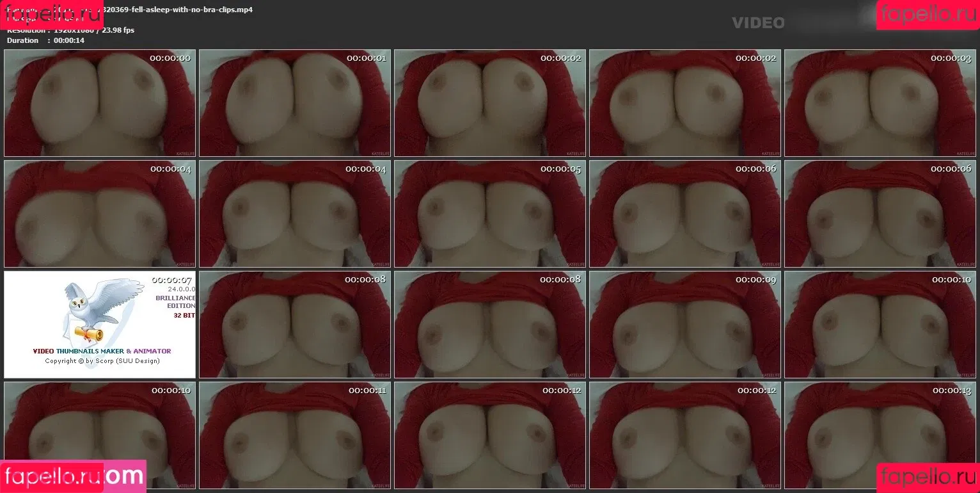Click the fapello.ru watermark at top left
980x493 pixels.
pos(51,13)
